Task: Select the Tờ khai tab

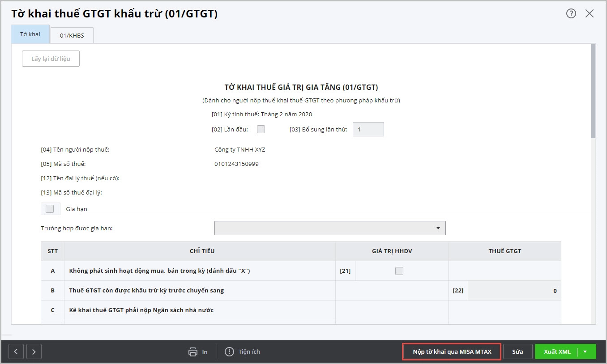Action: coord(30,34)
